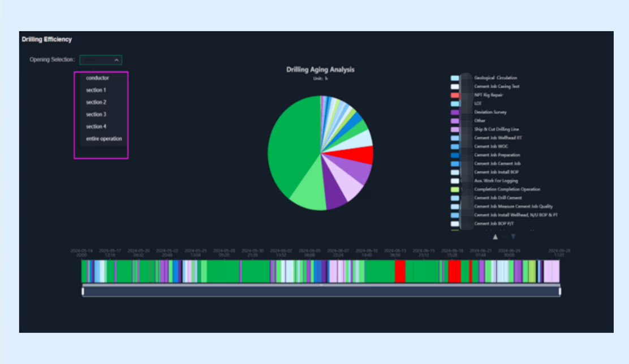This screenshot has width=629, height=364.
Task: Go to previous legend page arrow
Action: [496, 237]
